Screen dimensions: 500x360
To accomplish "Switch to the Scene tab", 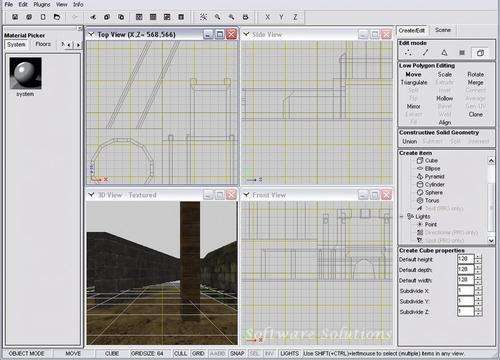I will [x=443, y=30].
